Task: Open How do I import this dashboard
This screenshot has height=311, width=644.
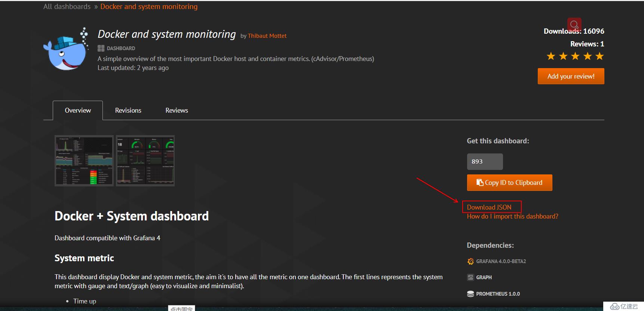Action: click(x=512, y=216)
